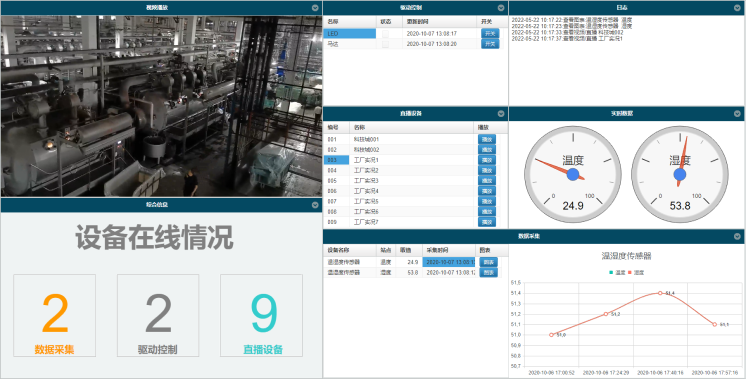Collapse the 综合信息 panel arrow icon
Image resolution: width=746 pixels, height=379 pixels.
point(315,205)
